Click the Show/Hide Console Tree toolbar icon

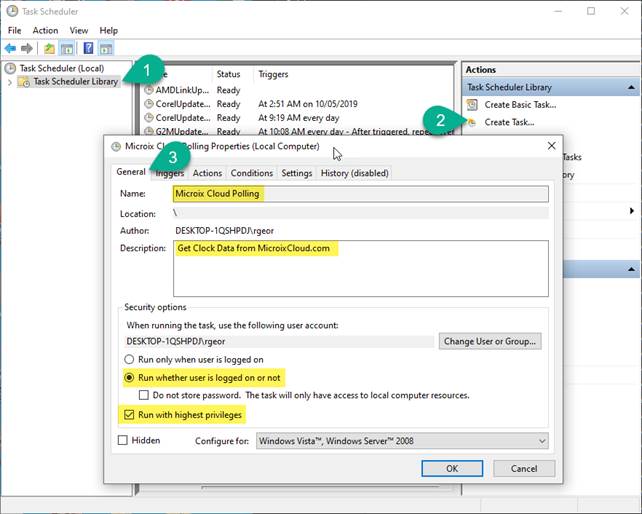click(x=67, y=48)
